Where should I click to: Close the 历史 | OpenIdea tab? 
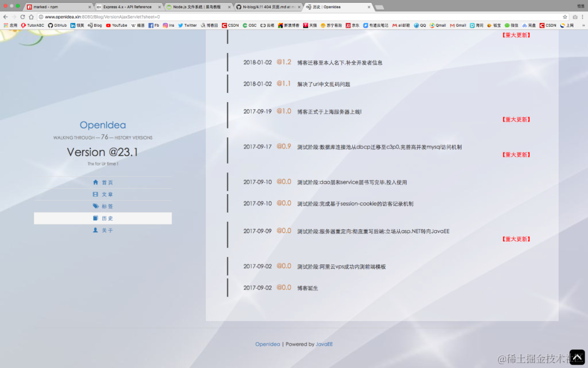tap(369, 7)
